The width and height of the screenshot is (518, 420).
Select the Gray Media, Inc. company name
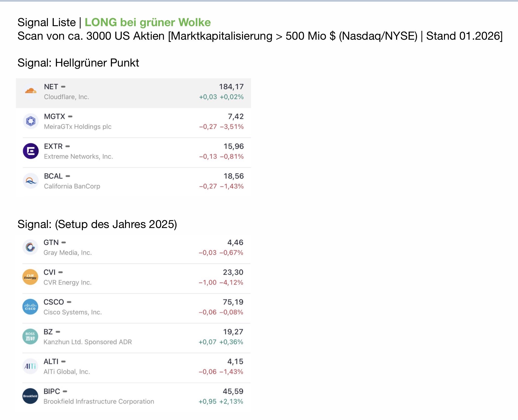pyautogui.click(x=68, y=253)
